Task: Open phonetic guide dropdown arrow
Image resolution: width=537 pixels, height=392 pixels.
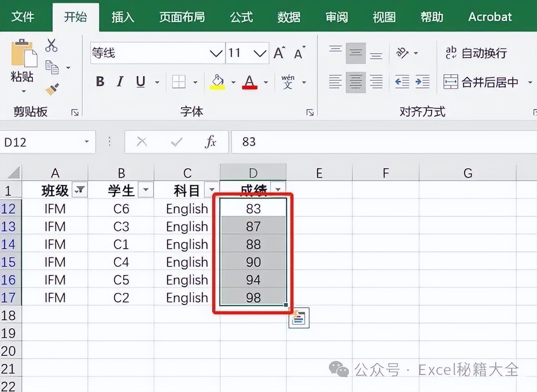Action: 304,82
